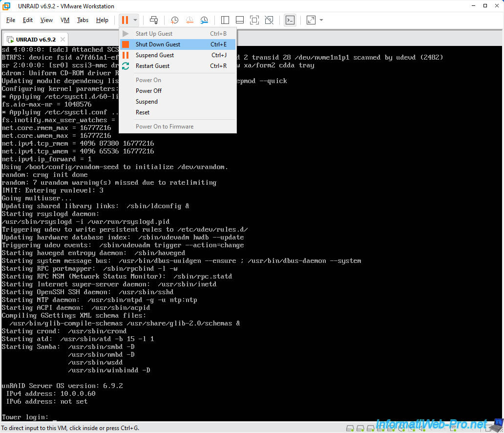Toggle the thumbnail bar view
This screenshot has width=504, height=433.
click(239, 20)
